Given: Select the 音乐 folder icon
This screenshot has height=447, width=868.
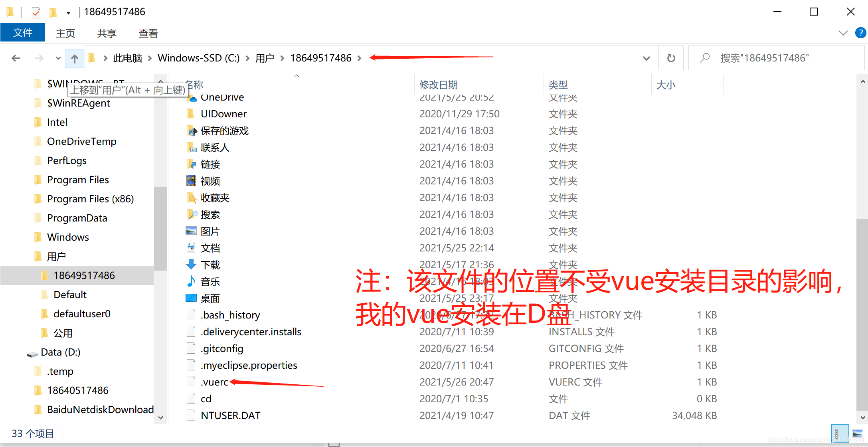Looking at the screenshot, I should coord(191,282).
